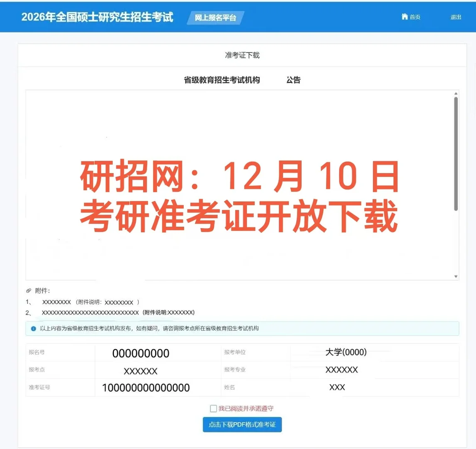
Task: Click the info icon in the notice banner
Action: (x=33, y=329)
